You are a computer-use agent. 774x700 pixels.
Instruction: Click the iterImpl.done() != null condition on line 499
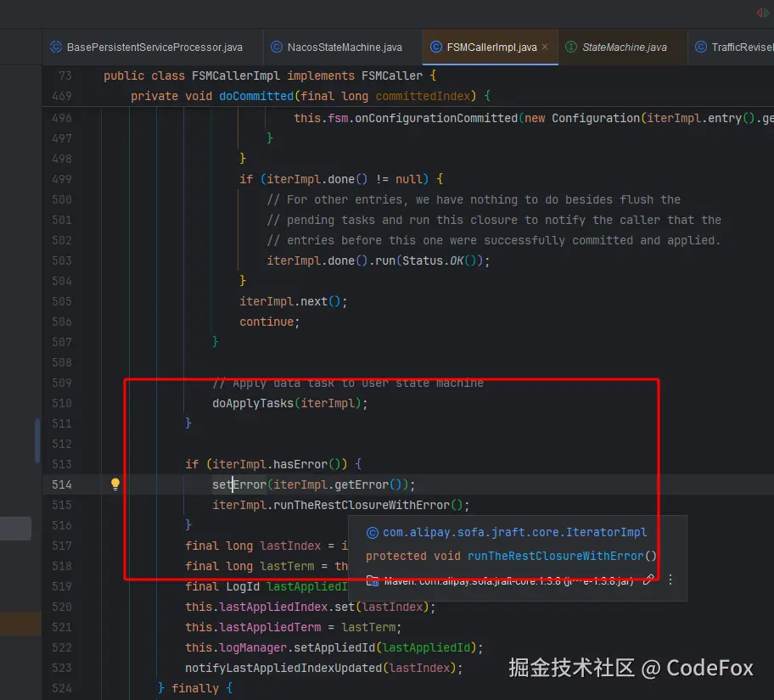tap(345, 179)
